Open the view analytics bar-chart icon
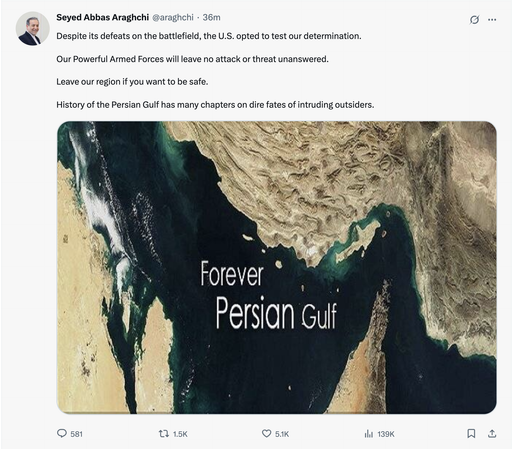514x449 pixels. point(369,434)
